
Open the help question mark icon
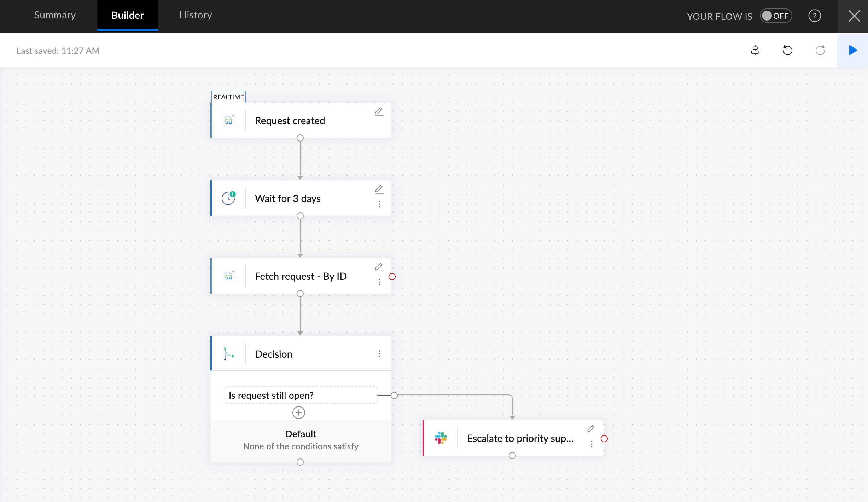click(815, 16)
